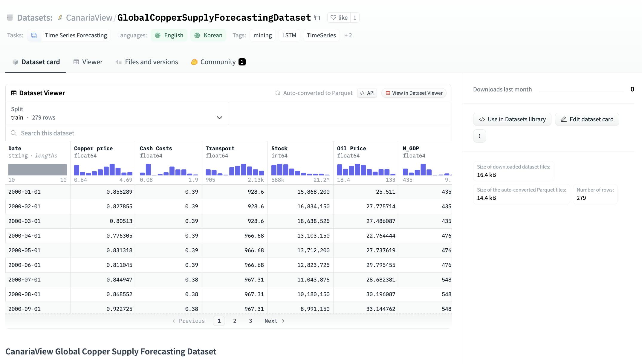Image resolution: width=642 pixels, height=364 pixels.
Task: Jump to page 2 of results
Action: (235, 321)
